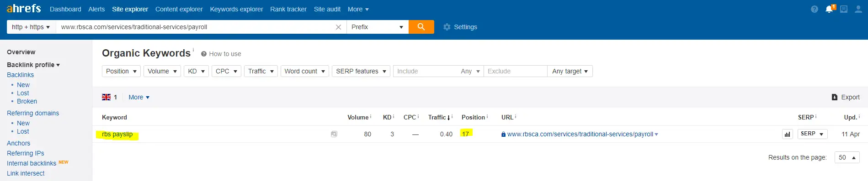The width and height of the screenshot is (868, 181).
Task: Open the Backlinks sidebar link
Action: (x=20, y=75)
